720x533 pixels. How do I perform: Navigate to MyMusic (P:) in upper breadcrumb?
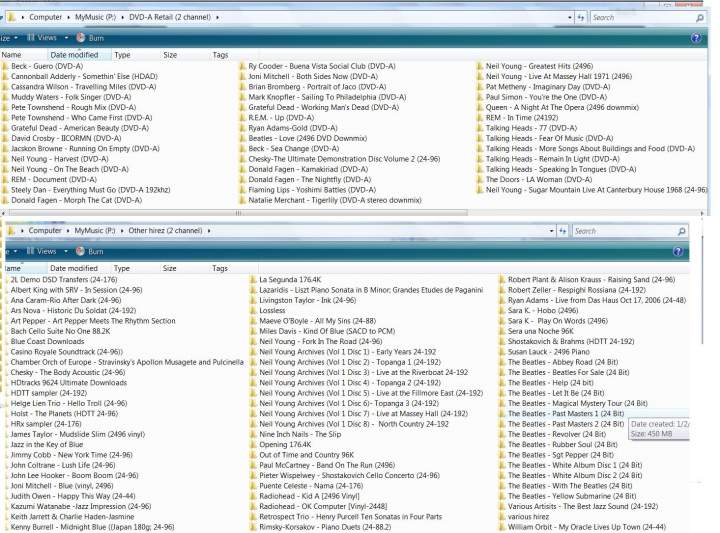click(96, 17)
